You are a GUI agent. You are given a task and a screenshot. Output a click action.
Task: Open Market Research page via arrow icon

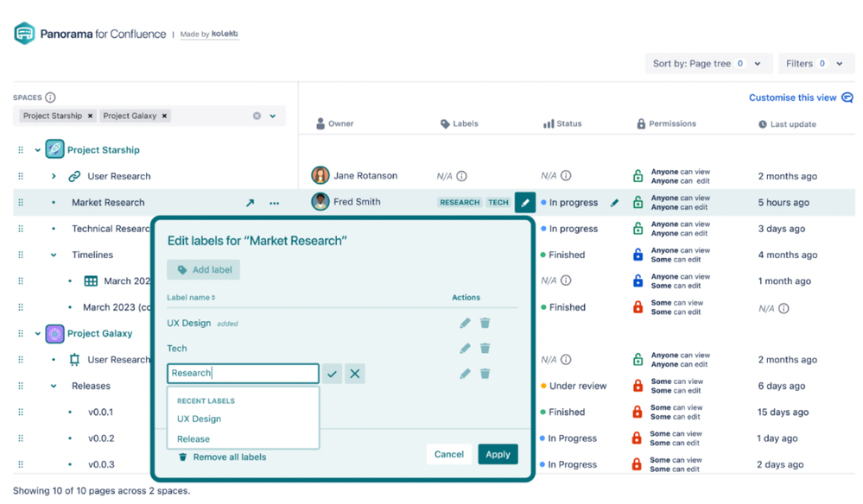(250, 203)
